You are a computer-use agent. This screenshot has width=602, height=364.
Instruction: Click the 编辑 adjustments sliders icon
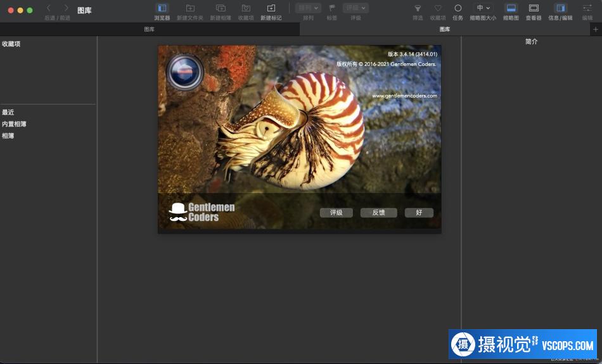click(587, 8)
